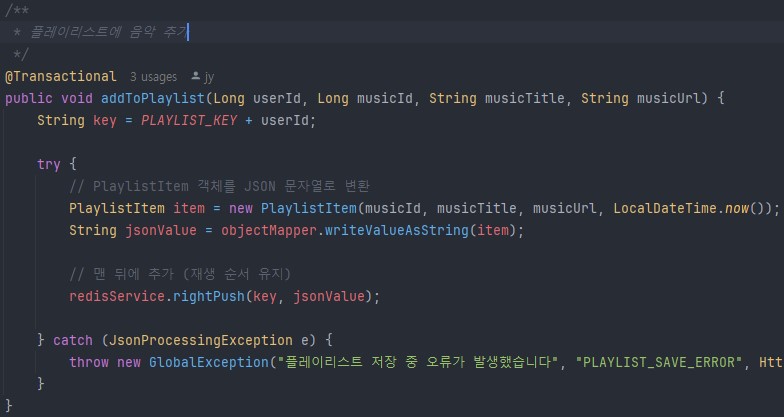Click the try keyword
Viewport: 784px width, 417px height.
49,164
